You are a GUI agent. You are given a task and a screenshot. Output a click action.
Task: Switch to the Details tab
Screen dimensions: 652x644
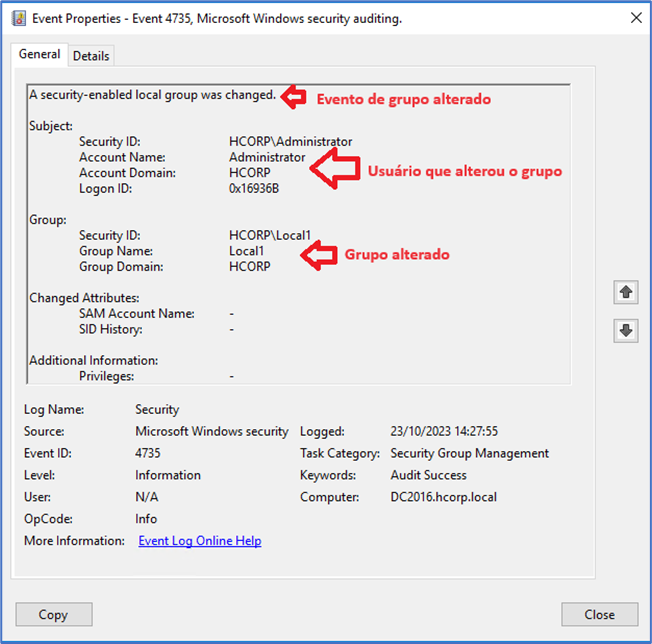coord(91,56)
